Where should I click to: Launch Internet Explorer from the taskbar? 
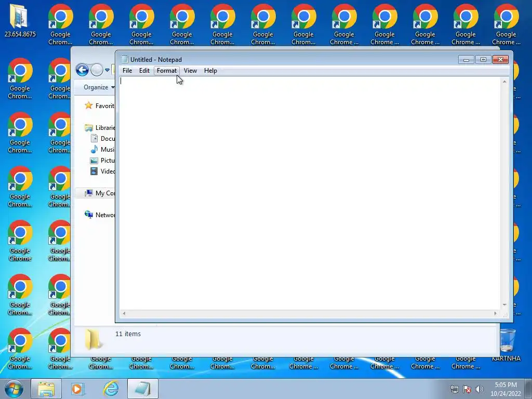[x=111, y=389]
